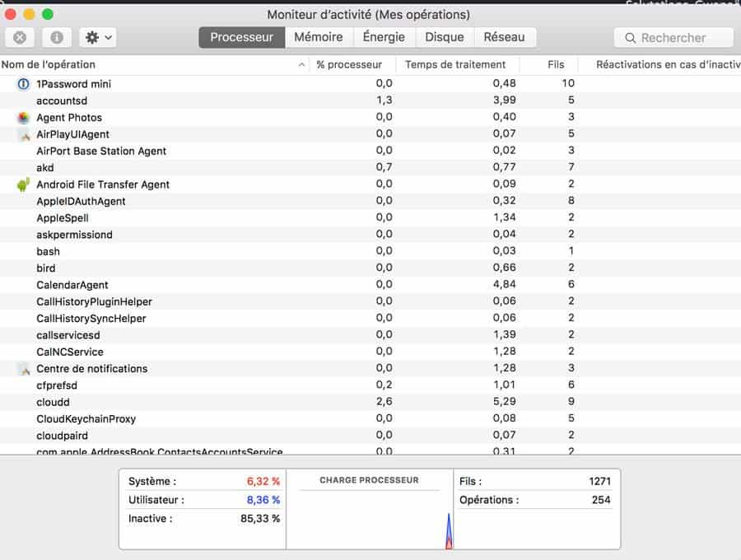Viewport: 741px width, 560px height.
Task: Click the Centre de notifications icon
Action: pyautogui.click(x=23, y=369)
